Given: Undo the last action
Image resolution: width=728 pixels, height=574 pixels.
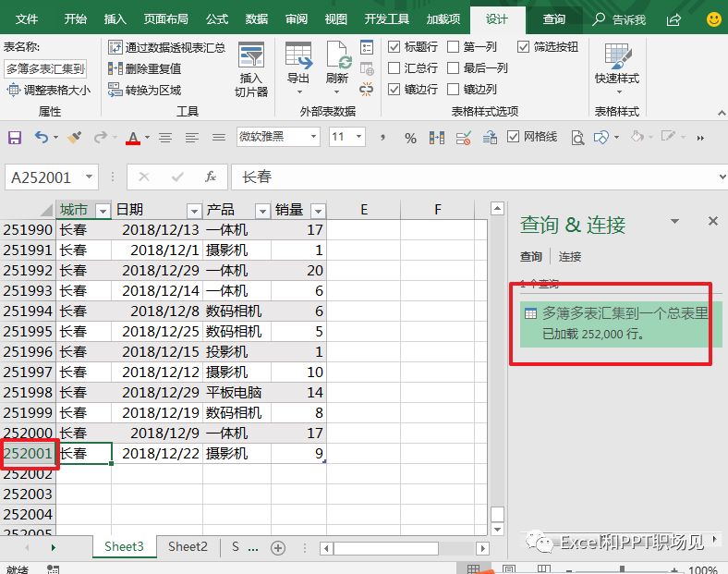Looking at the screenshot, I should pos(42,138).
